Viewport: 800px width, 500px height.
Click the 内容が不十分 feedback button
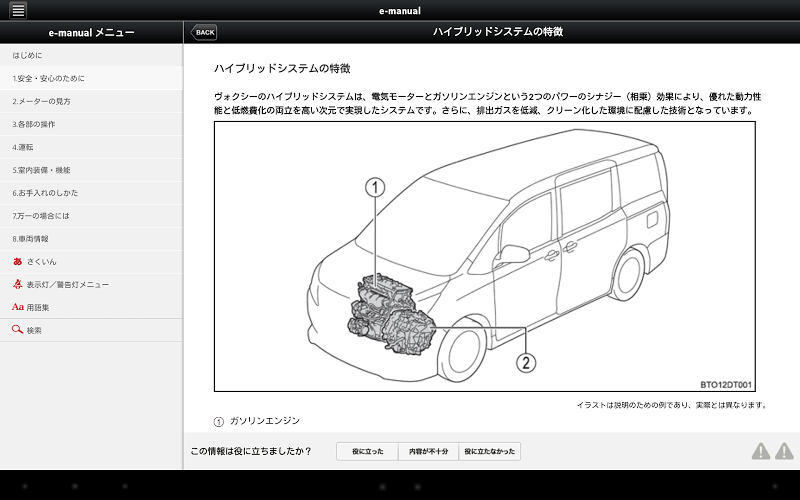point(429,452)
